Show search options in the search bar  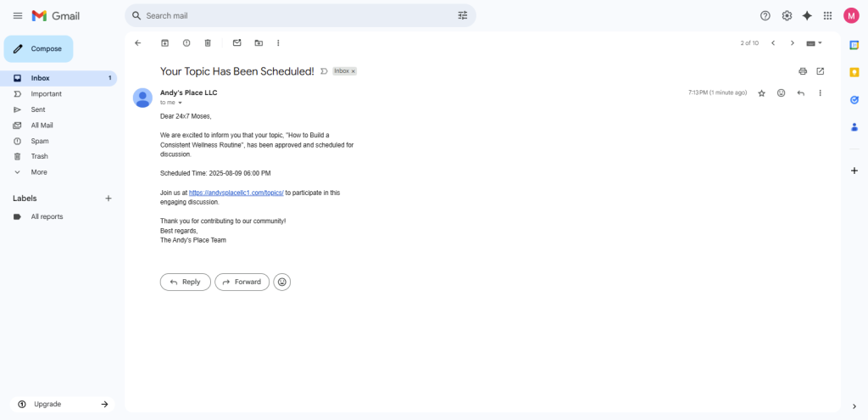click(462, 15)
